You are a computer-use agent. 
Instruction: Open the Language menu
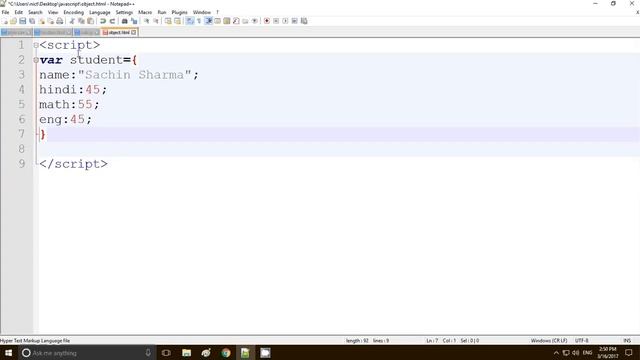coord(100,12)
